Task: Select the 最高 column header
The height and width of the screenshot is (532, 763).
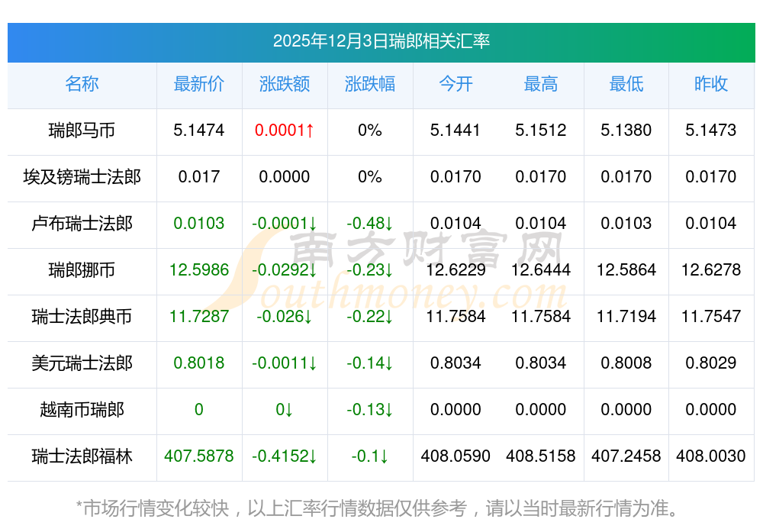Action: pyautogui.click(x=541, y=84)
